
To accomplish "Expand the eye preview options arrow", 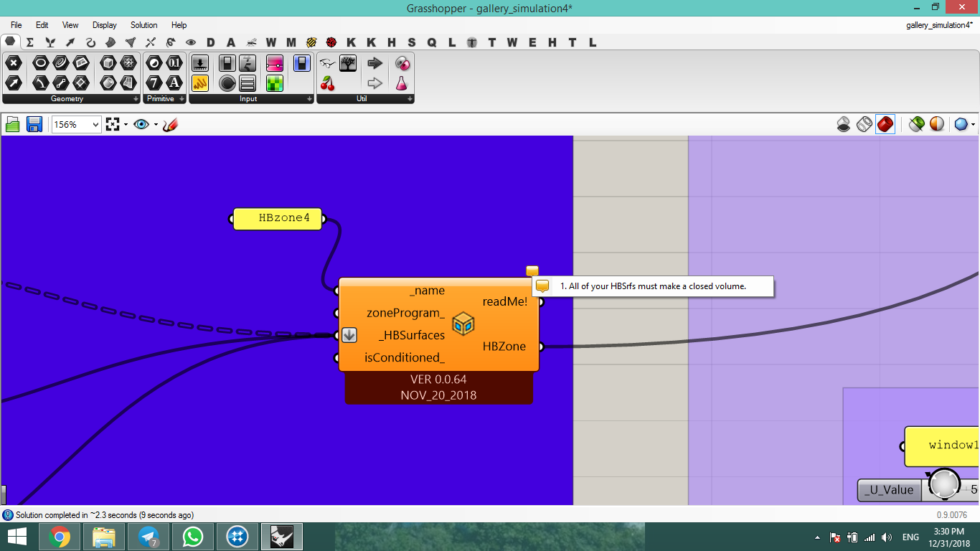I will [156, 125].
